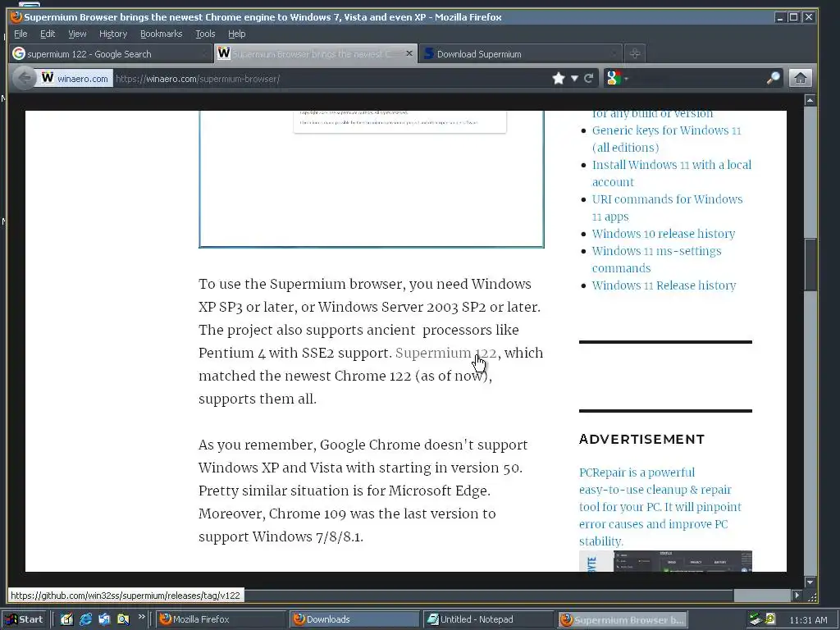This screenshot has width=840, height=630.
Task: Click the search-folder quick launch icon
Action: (x=123, y=619)
